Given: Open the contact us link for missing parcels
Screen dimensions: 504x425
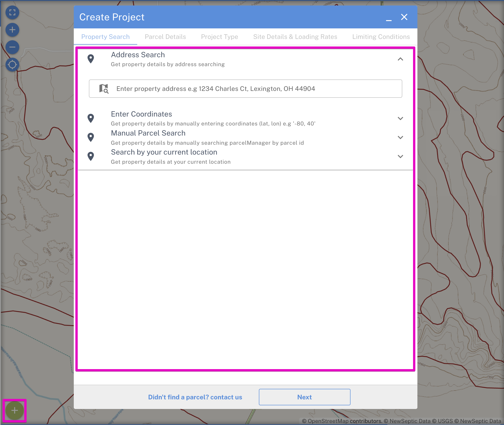Looking at the screenshot, I should [195, 397].
